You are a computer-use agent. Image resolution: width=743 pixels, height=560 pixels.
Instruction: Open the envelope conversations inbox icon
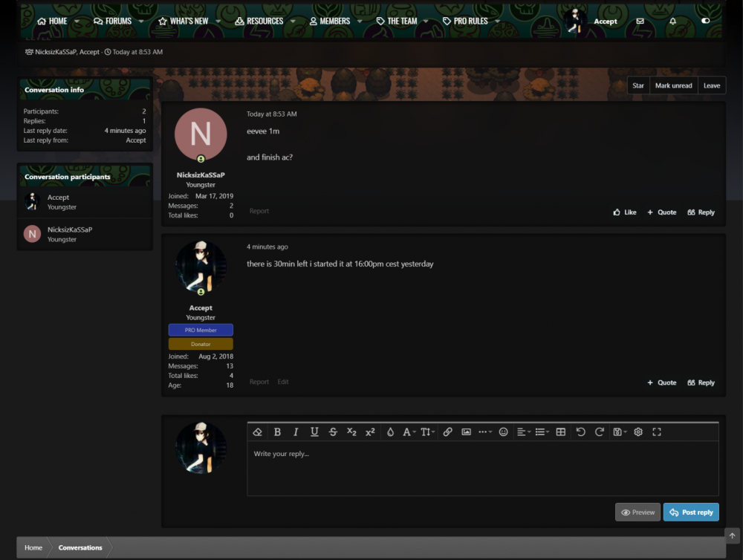coord(640,22)
